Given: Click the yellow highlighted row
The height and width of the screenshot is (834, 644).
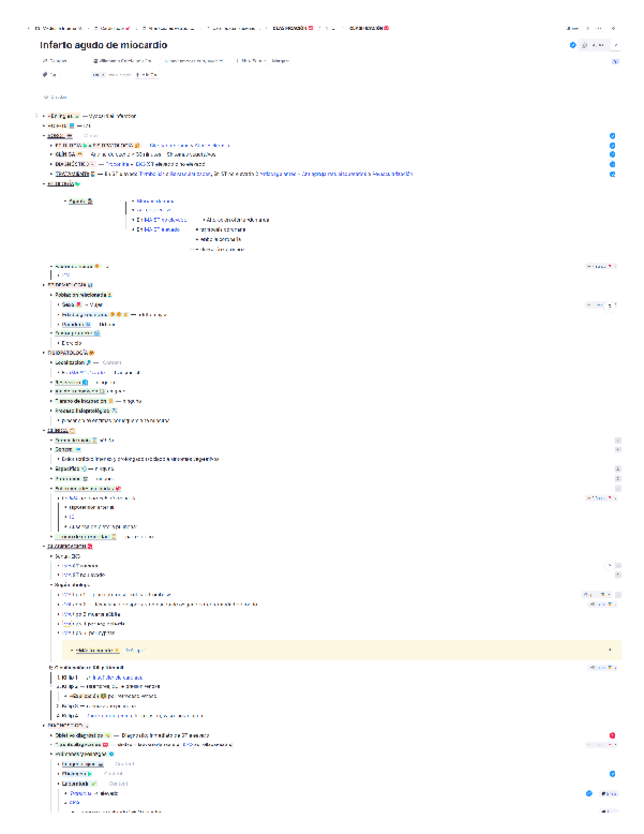Looking at the screenshot, I should pos(341,650).
